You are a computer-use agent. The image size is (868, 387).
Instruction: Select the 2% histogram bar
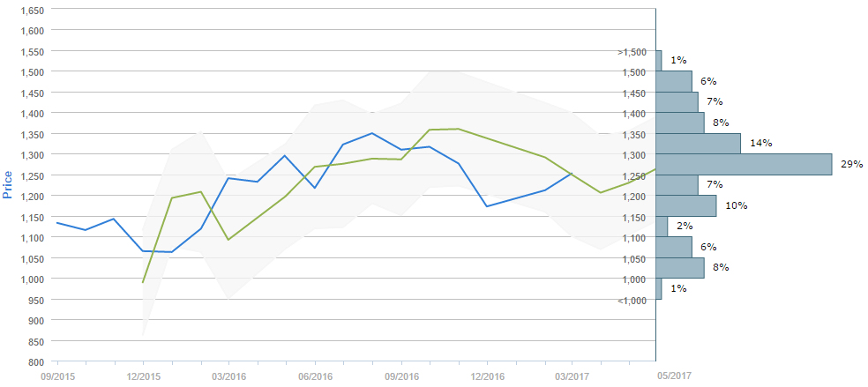point(662,227)
